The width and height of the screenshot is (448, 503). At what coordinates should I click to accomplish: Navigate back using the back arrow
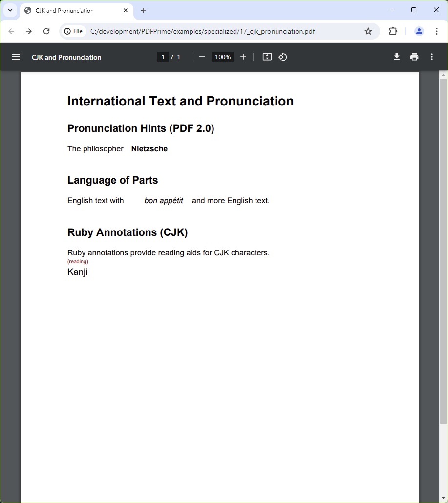[11, 31]
